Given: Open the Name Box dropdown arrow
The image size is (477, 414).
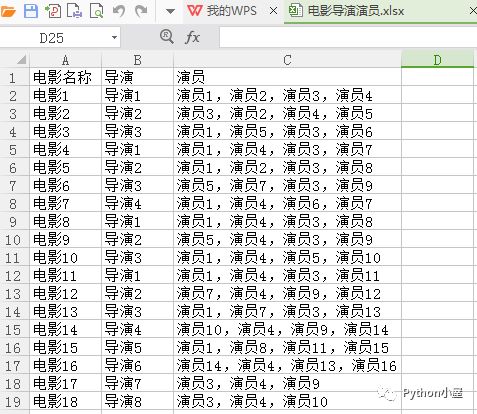Looking at the screenshot, I should [x=114, y=37].
